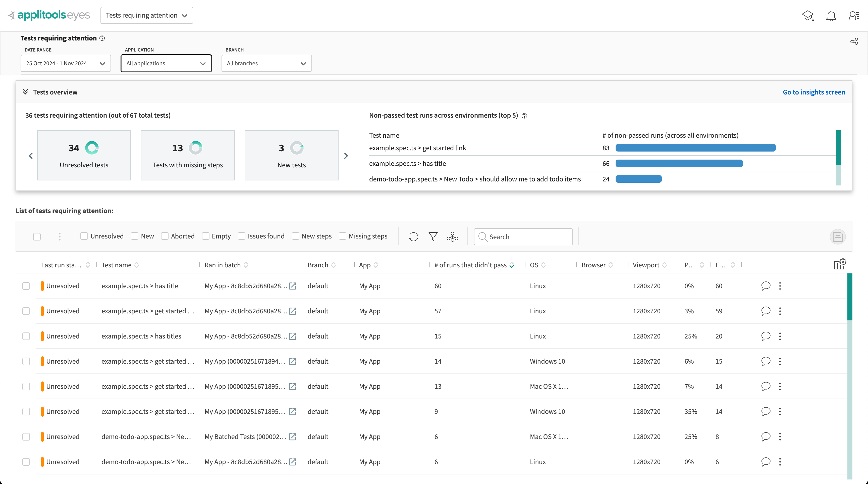The width and height of the screenshot is (868, 484).
Task: Open the filter funnel icon
Action: [433, 237]
